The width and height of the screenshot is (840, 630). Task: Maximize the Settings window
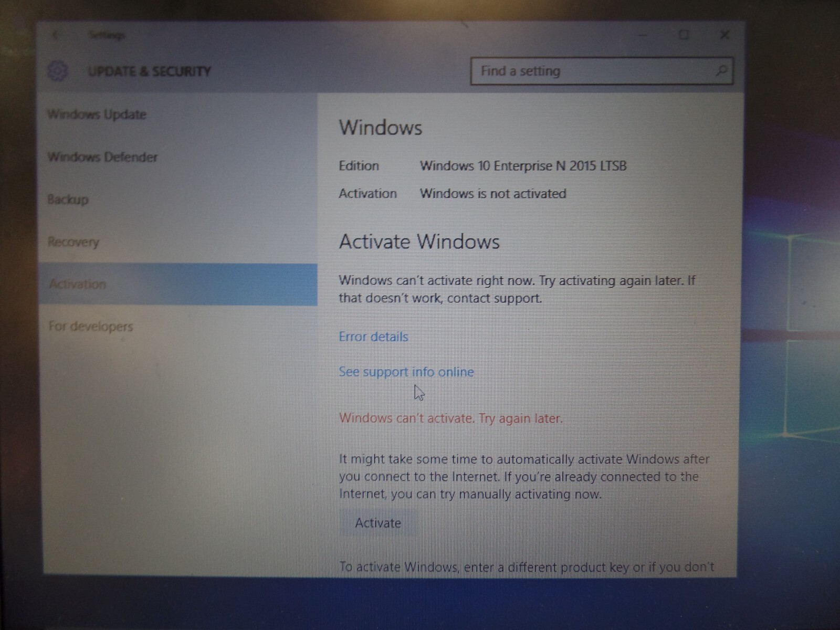(684, 35)
